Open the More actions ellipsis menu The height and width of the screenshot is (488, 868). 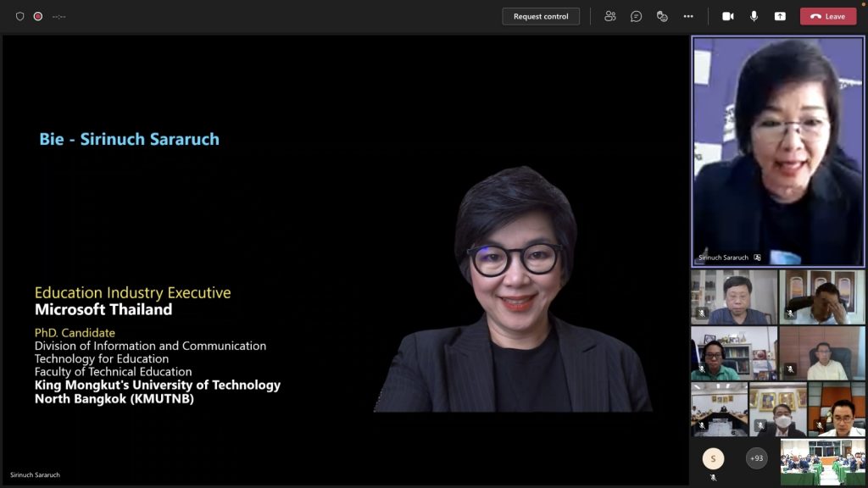click(x=688, y=16)
